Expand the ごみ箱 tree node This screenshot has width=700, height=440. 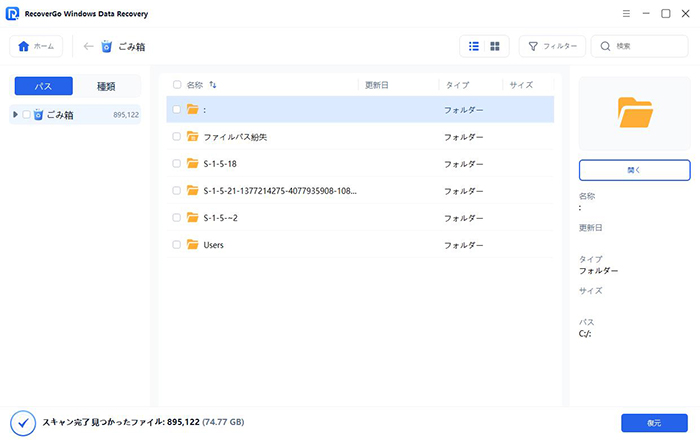coord(15,115)
